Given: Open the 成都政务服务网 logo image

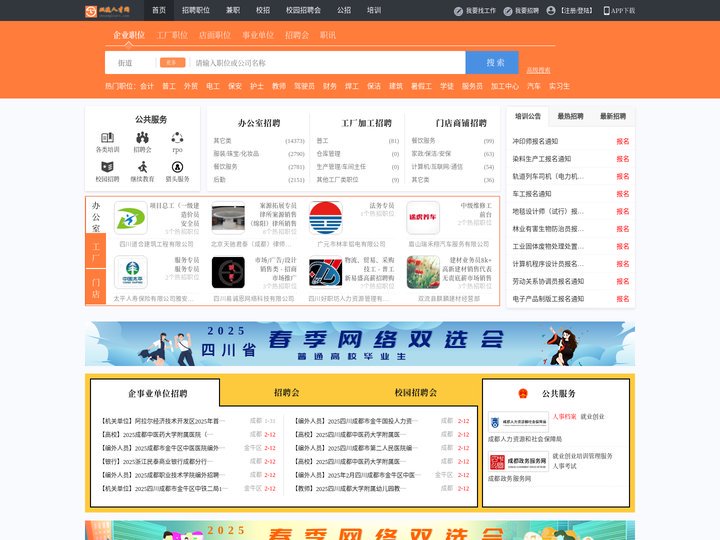Looking at the screenshot, I should (518, 461).
